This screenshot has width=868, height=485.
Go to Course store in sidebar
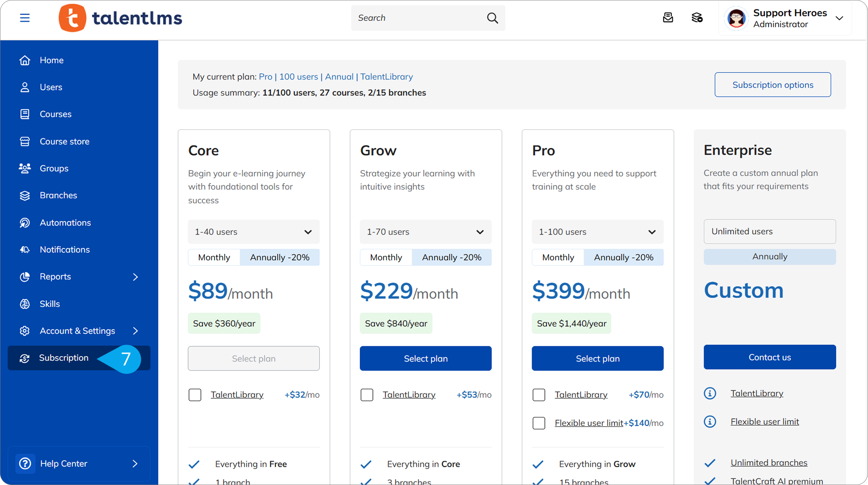tap(64, 141)
